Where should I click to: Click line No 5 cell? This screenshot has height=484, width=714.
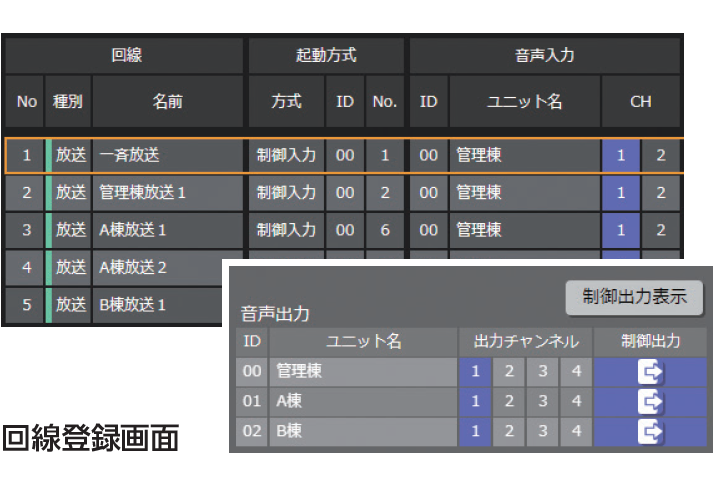click(x=26, y=305)
